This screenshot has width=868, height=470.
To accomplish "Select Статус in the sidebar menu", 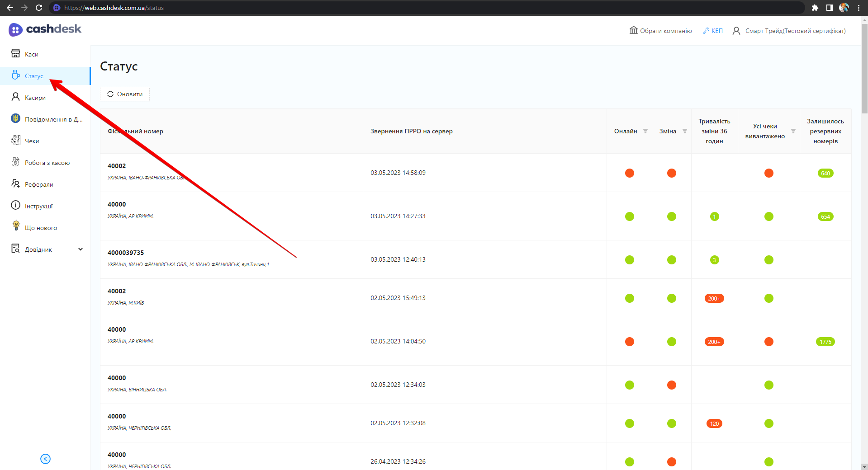I will (x=34, y=76).
